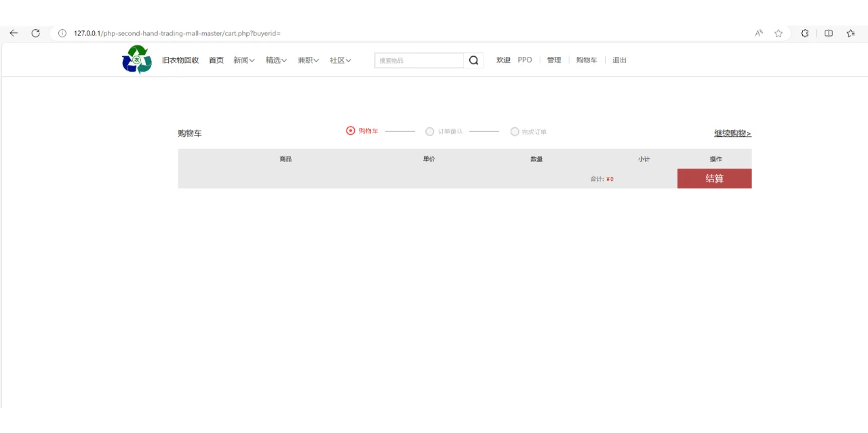This screenshot has width=868, height=433.
Task: Open the 首页 menu item
Action: [216, 60]
